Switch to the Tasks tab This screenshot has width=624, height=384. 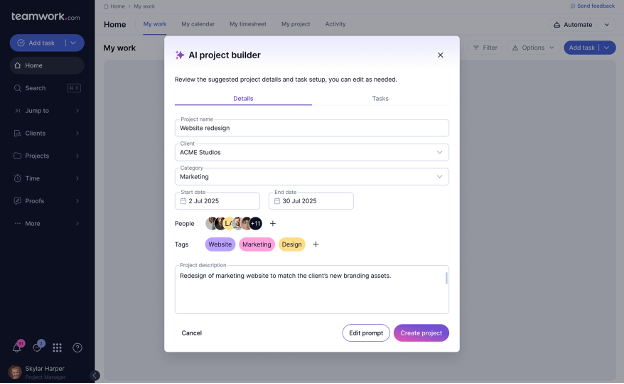380,98
